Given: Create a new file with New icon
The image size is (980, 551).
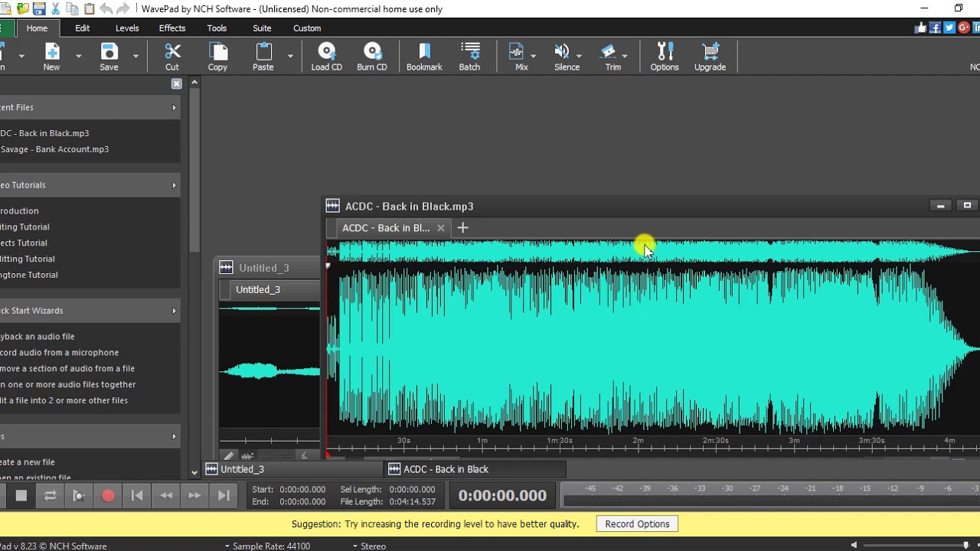Looking at the screenshot, I should pyautogui.click(x=51, y=57).
